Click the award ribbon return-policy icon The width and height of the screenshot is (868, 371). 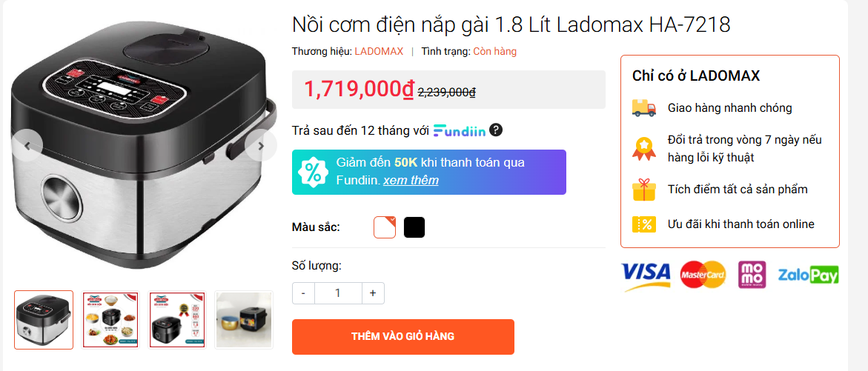[644, 148]
